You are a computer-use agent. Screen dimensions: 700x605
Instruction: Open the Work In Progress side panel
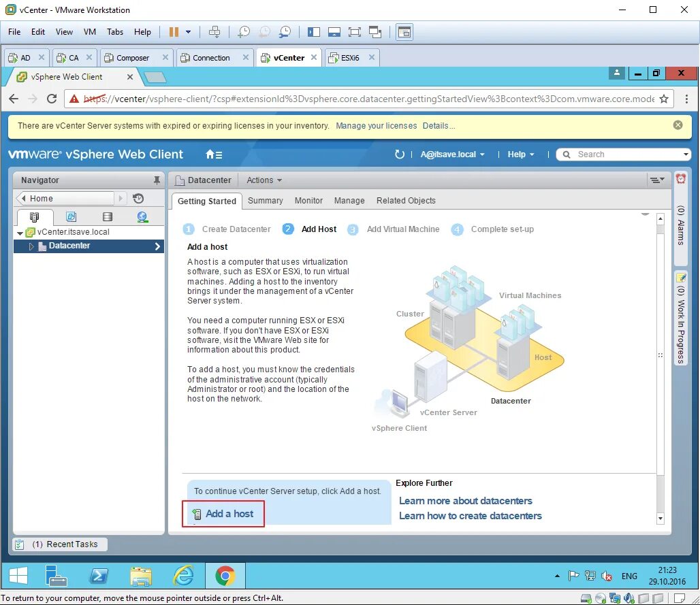(680, 318)
